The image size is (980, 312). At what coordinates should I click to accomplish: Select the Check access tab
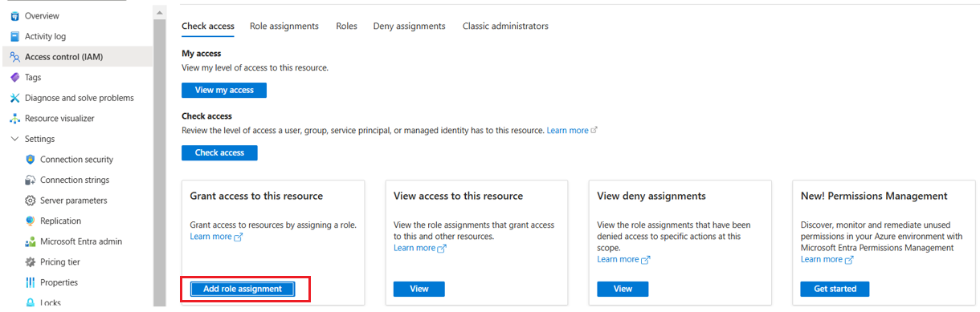coord(208,26)
